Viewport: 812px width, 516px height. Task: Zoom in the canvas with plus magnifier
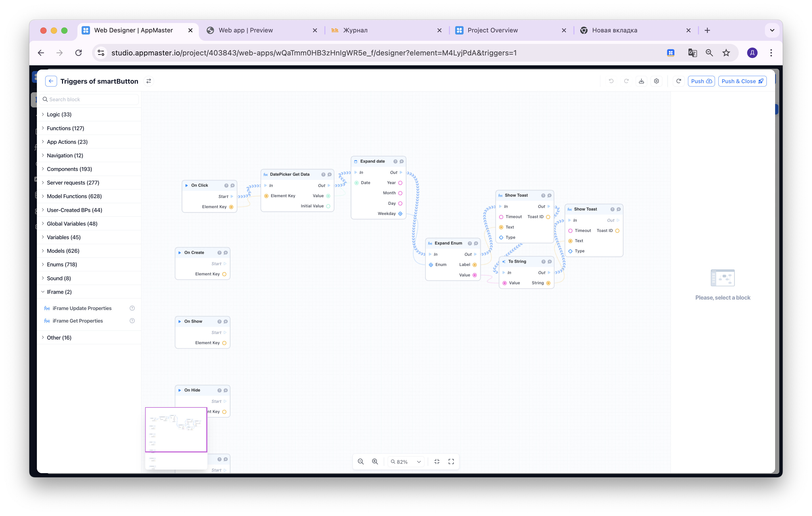[375, 461]
